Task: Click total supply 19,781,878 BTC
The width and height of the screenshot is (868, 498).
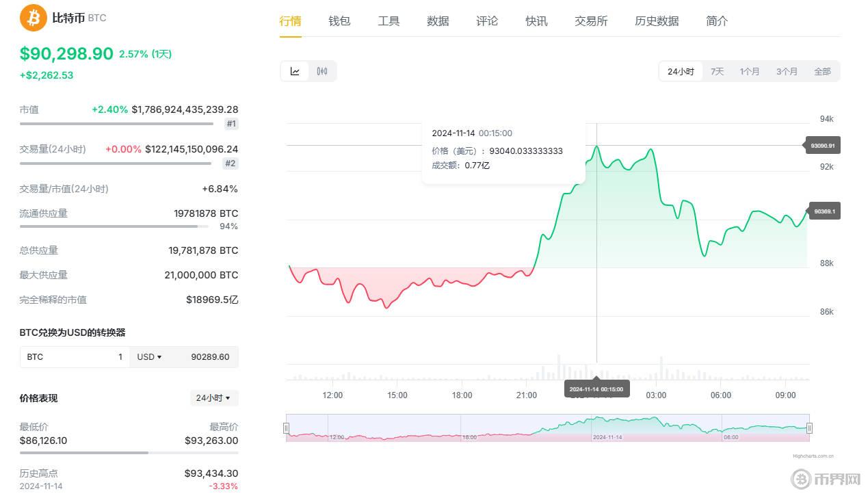Action: (x=203, y=250)
